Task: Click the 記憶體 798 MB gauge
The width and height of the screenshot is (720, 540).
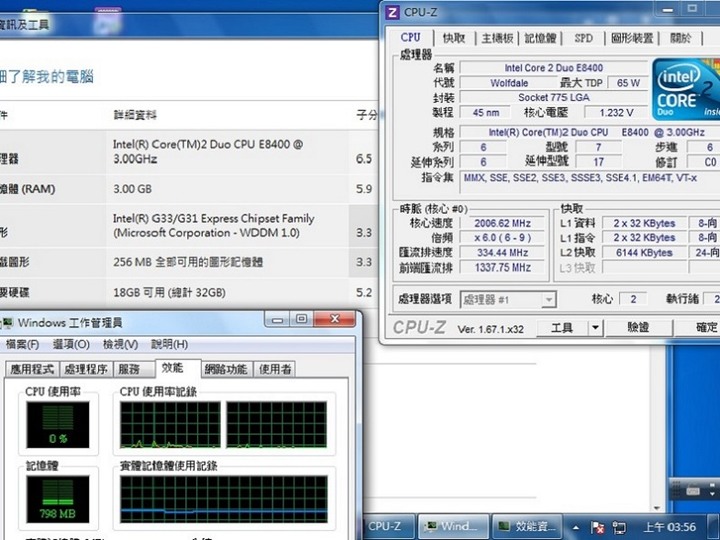Action: point(58,499)
